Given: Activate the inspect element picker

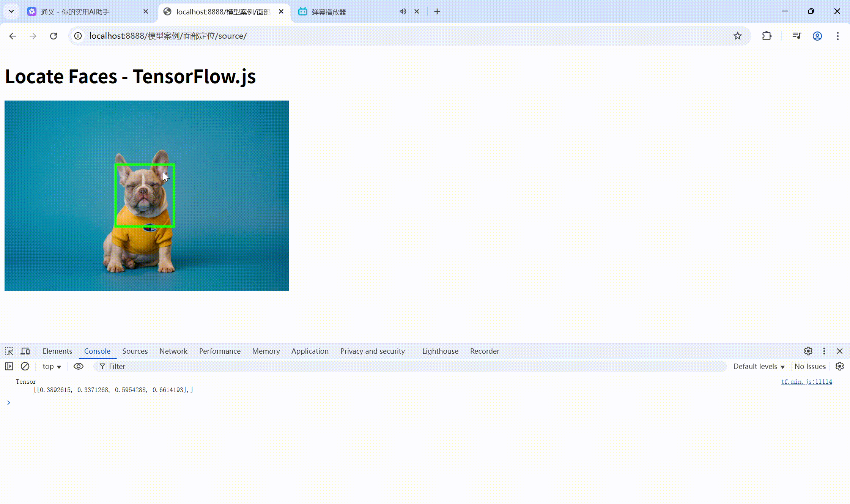Looking at the screenshot, I should point(9,351).
